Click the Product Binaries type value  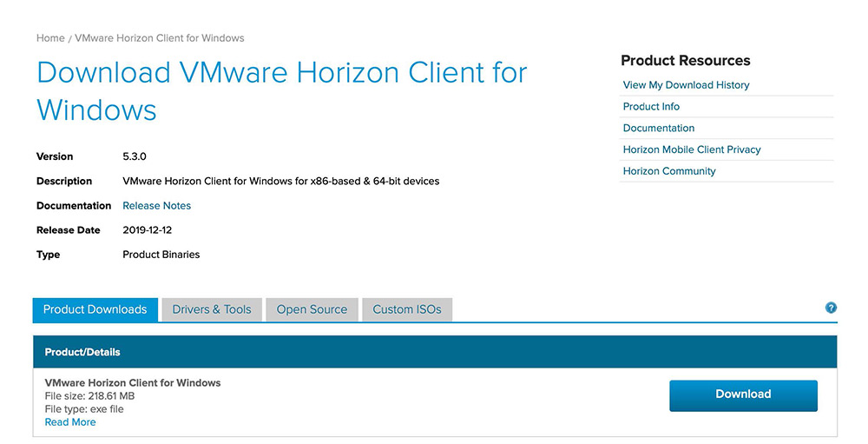tap(161, 255)
